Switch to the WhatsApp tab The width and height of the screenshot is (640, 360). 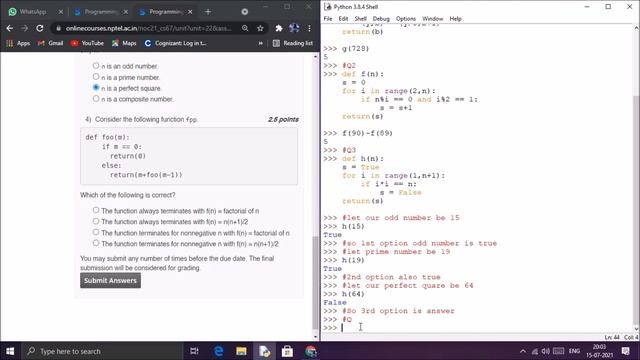(x=33, y=12)
